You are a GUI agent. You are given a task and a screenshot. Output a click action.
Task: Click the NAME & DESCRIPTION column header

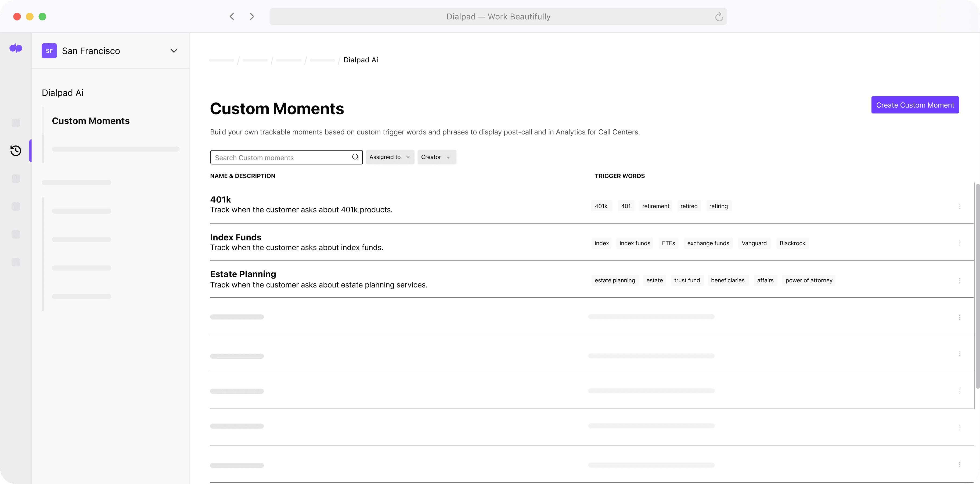click(242, 176)
